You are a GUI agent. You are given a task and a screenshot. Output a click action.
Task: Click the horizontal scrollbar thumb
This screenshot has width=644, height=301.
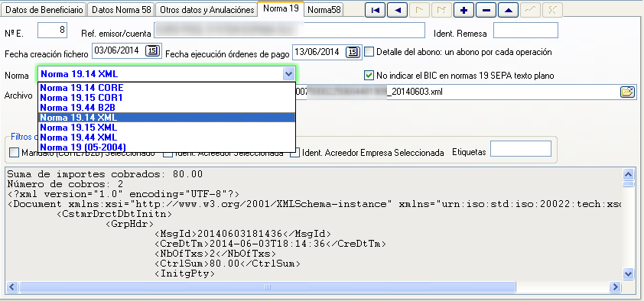[x=268, y=286]
